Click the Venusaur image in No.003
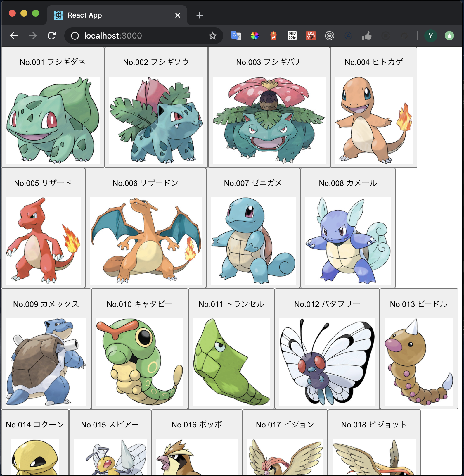Screen dimensions: 464x476 [269, 120]
